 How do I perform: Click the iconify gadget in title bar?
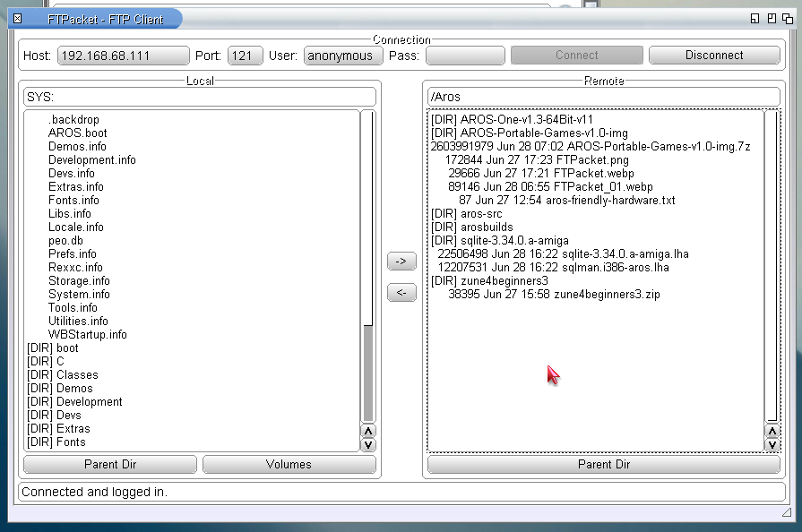755,19
